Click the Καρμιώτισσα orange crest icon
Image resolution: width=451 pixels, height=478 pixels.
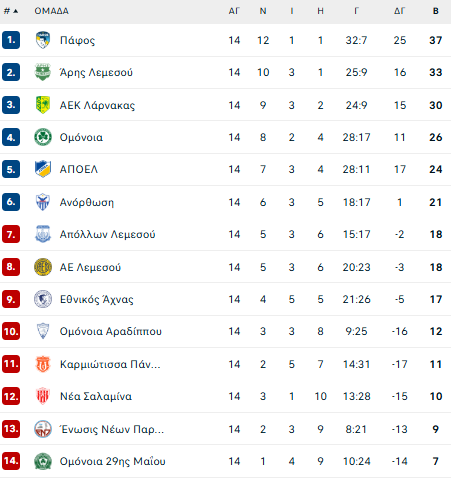(43, 364)
